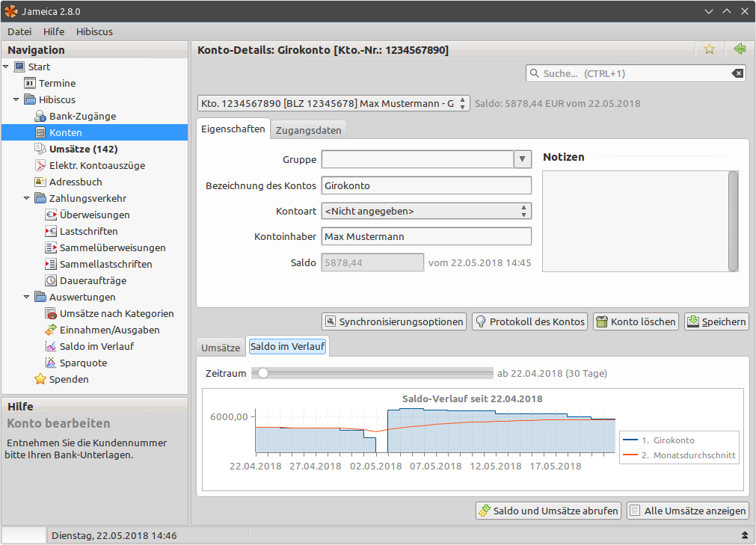
Task: Click the Überweisungen icon
Action: point(51,215)
